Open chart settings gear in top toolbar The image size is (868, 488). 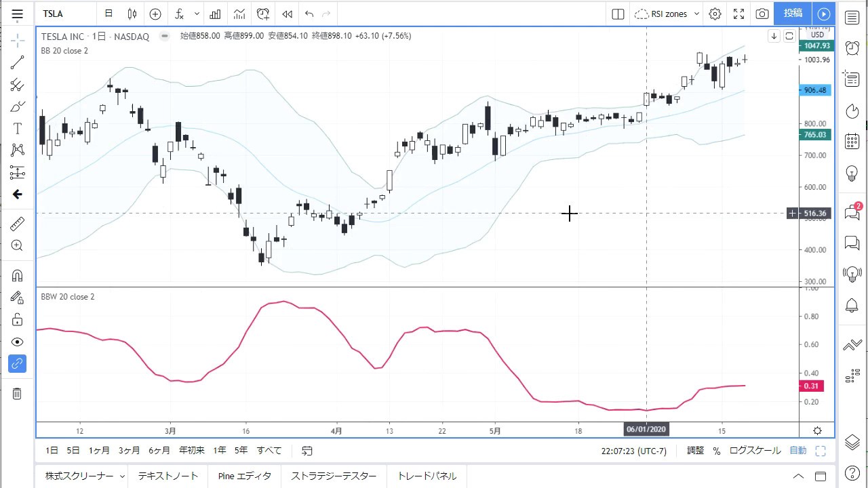point(715,14)
